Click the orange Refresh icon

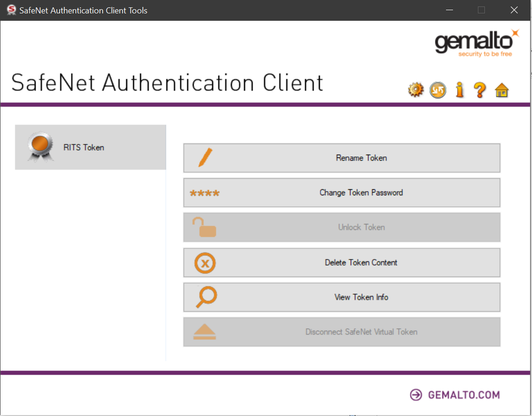click(438, 90)
